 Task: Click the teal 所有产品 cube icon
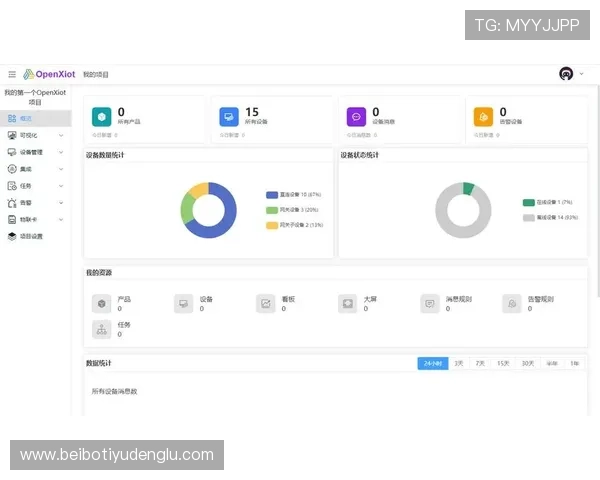tap(101, 116)
